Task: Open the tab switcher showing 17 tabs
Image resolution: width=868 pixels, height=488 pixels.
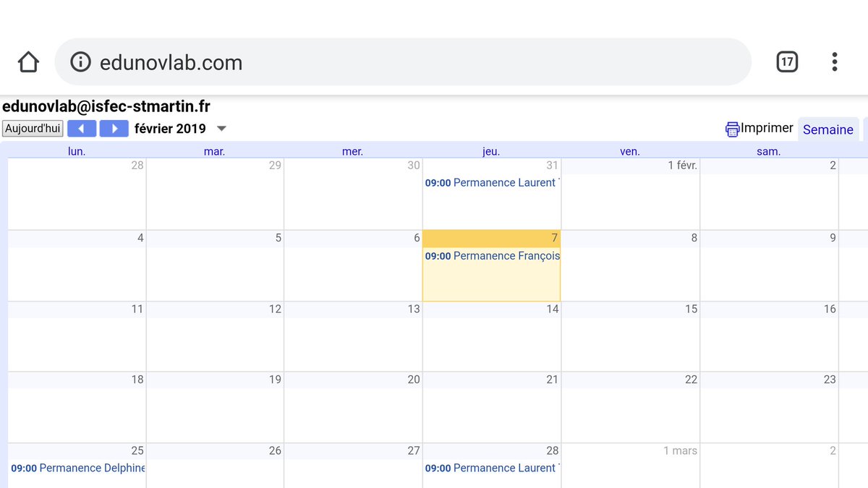Action: pos(787,62)
